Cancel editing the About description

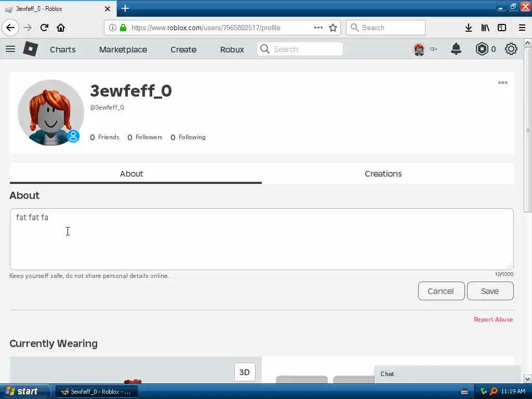pyautogui.click(x=441, y=291)
